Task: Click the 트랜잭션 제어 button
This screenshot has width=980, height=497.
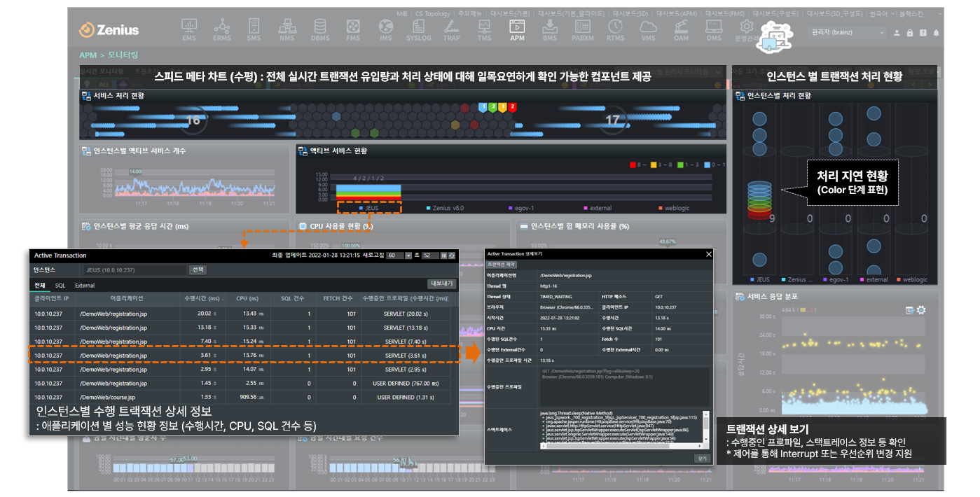Action: pyautogui.click(x=501, y=265)
